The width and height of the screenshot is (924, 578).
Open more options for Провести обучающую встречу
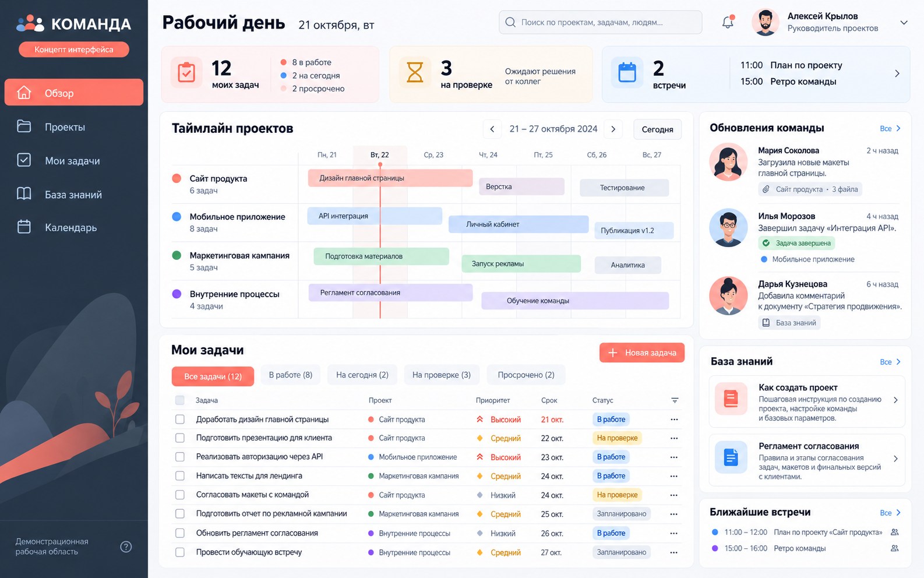(674, 552)
